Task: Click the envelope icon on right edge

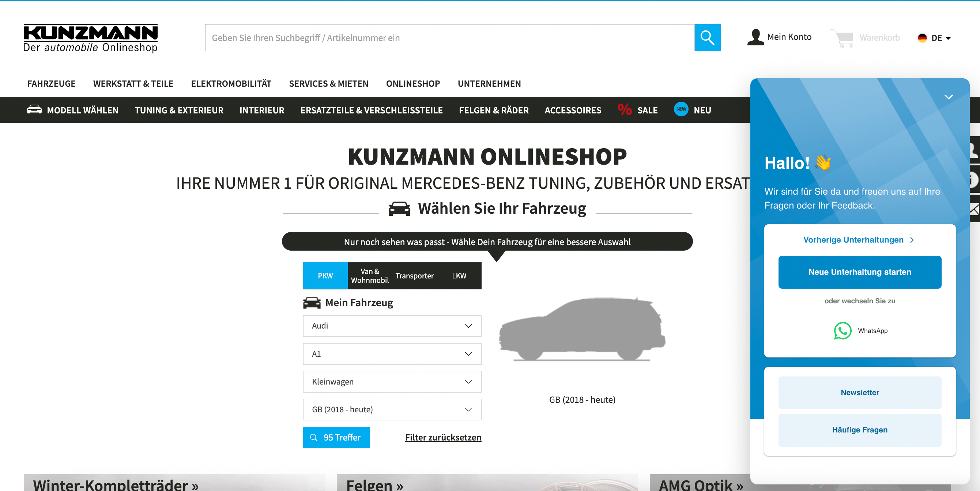Action: click(975, 208)
